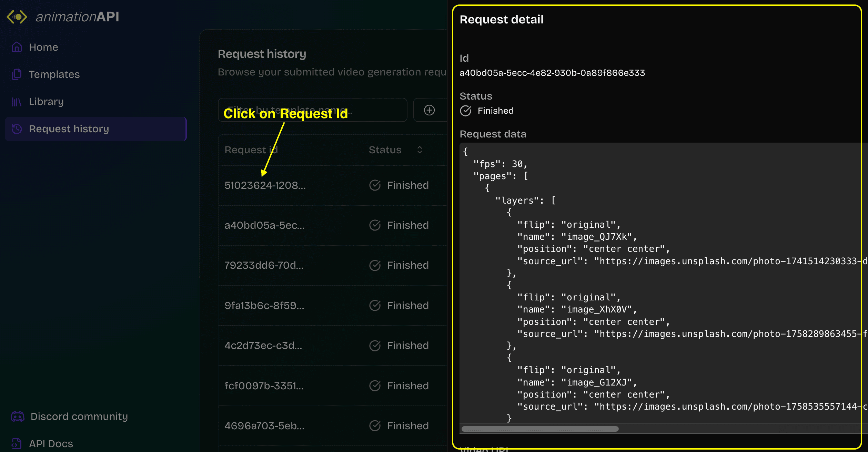
Task: Click the Finished checkmark icon on row 51023624-1208
Action: (375, 185)
